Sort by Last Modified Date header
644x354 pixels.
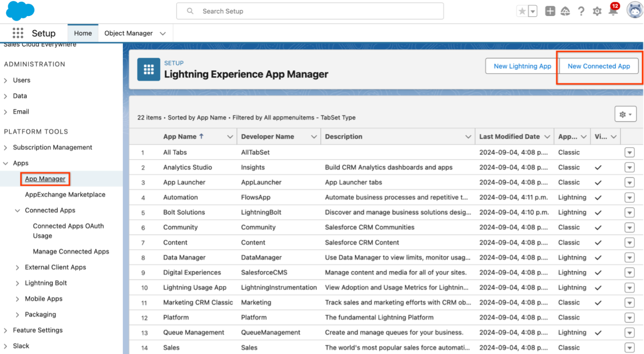[x=510, y=136]
